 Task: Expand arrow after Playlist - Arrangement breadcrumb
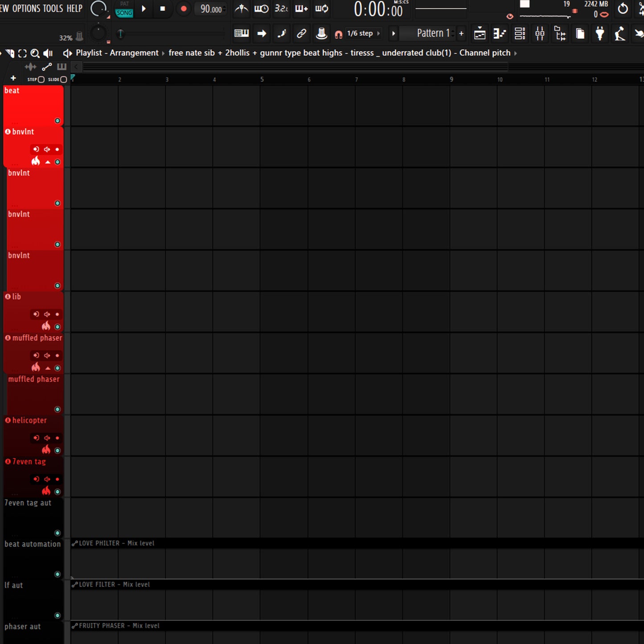click(x=163, y=53)
